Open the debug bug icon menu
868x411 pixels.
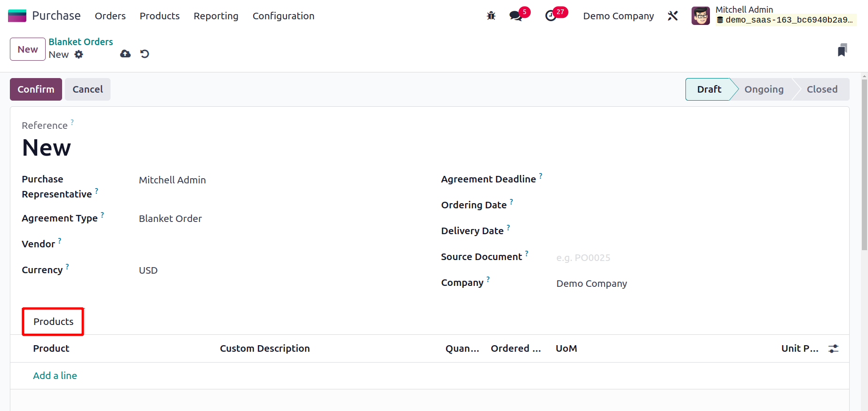coord(491,16)
